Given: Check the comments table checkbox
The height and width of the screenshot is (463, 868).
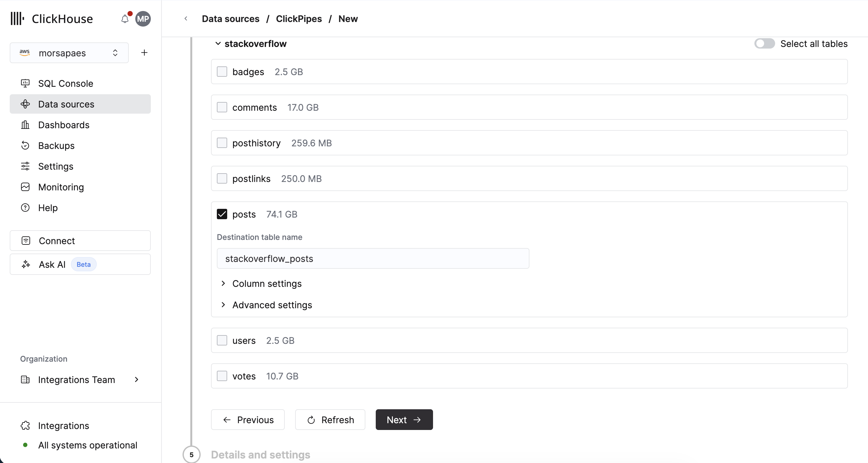Looking at the screenshot, I should [x=222, y=107].
